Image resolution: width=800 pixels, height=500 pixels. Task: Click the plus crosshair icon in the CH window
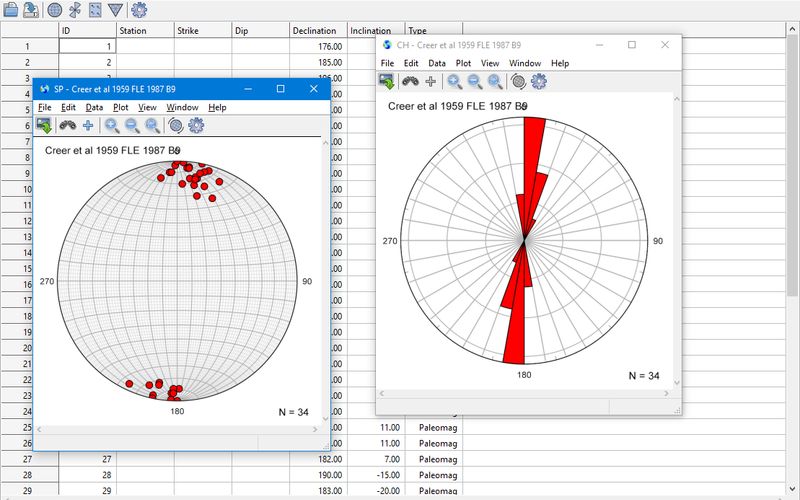[x=431, y=81]
